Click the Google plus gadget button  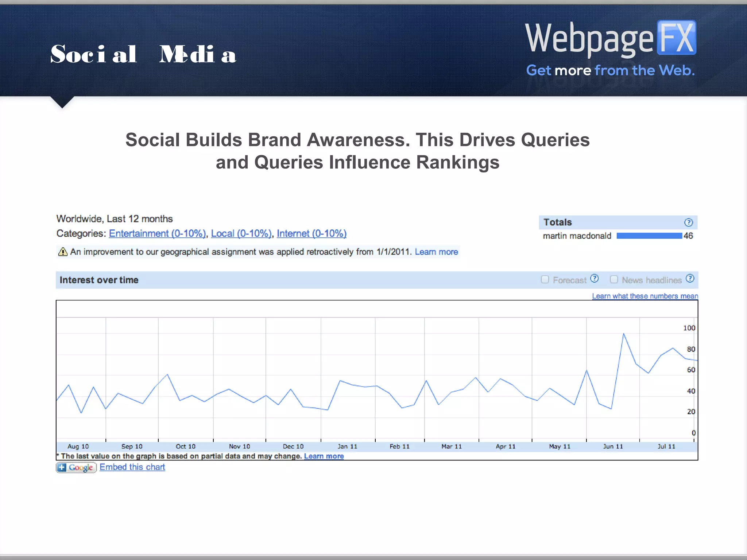click(x=76, y=467)
